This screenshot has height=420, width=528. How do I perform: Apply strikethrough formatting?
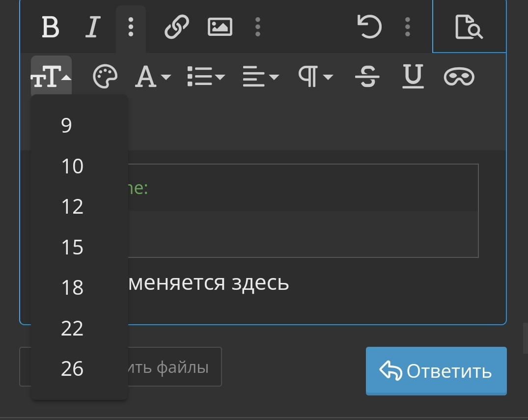[367, 77]
